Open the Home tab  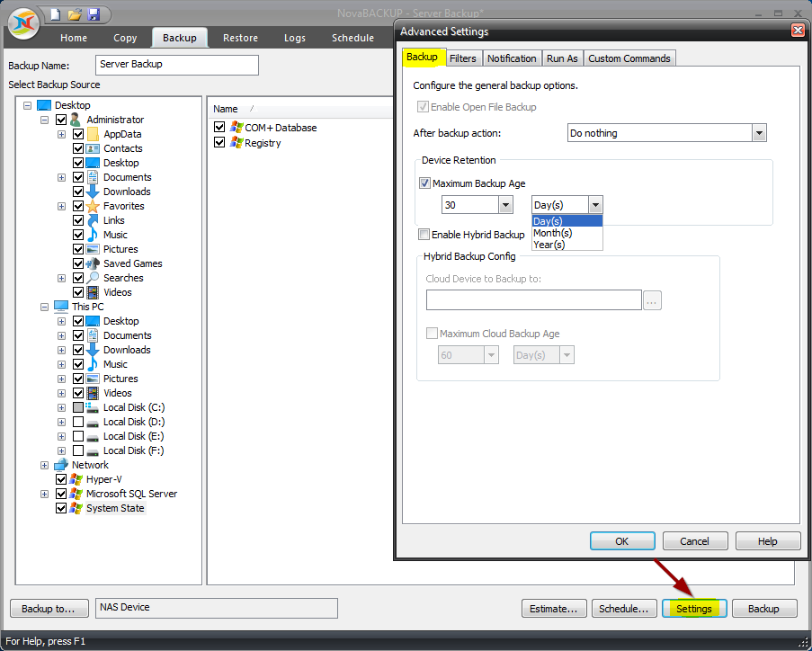pos(74,38)
